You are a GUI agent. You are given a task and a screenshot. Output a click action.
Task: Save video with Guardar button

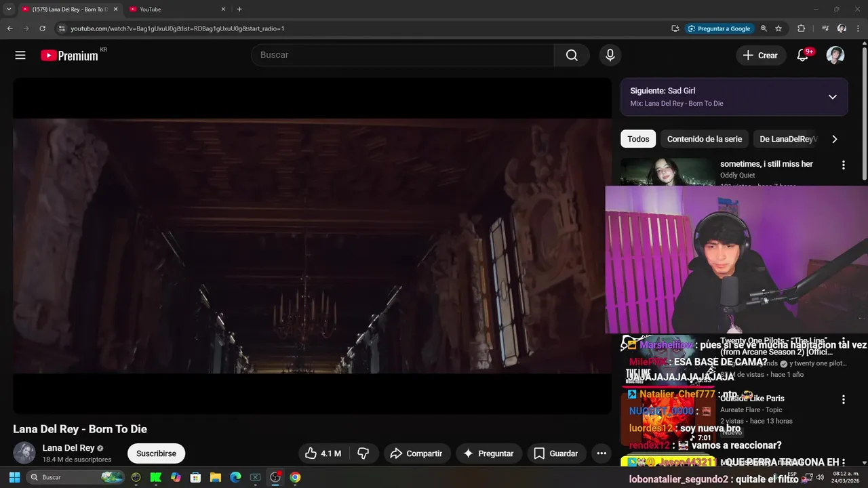pyautogui.click(x=556, y=453)
